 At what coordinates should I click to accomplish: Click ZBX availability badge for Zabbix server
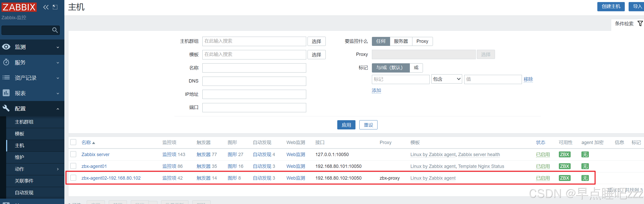564,155
